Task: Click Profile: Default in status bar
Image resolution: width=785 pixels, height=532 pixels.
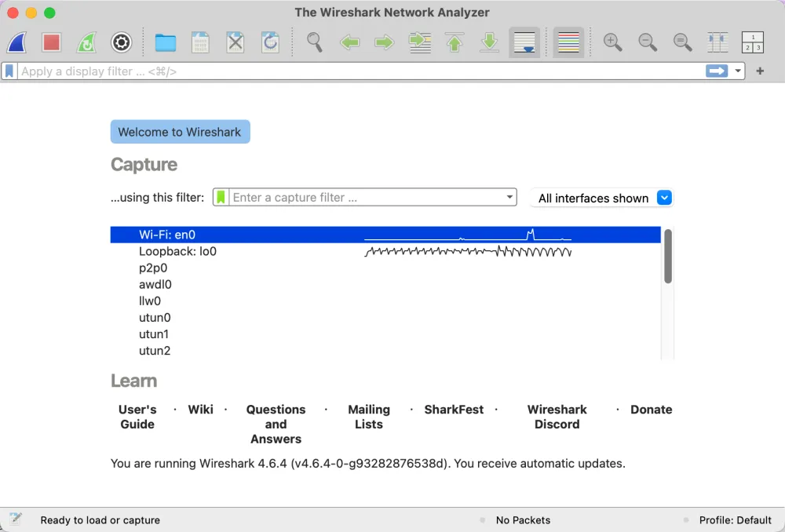Action: coord(735,520)
